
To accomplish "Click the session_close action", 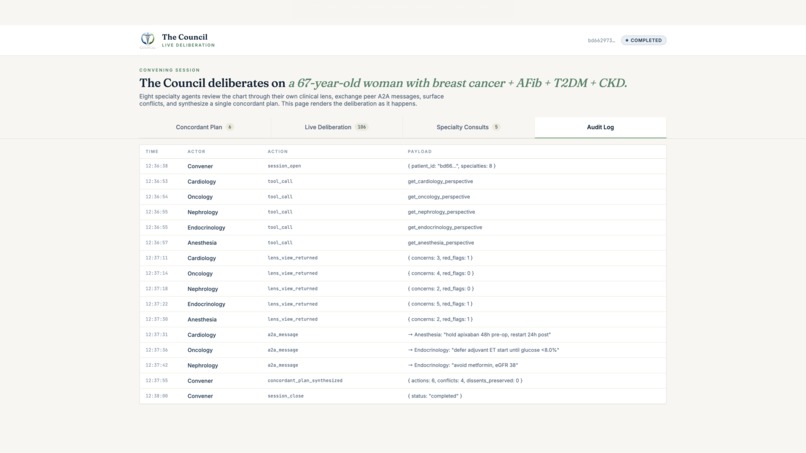I will coord(285,396).
